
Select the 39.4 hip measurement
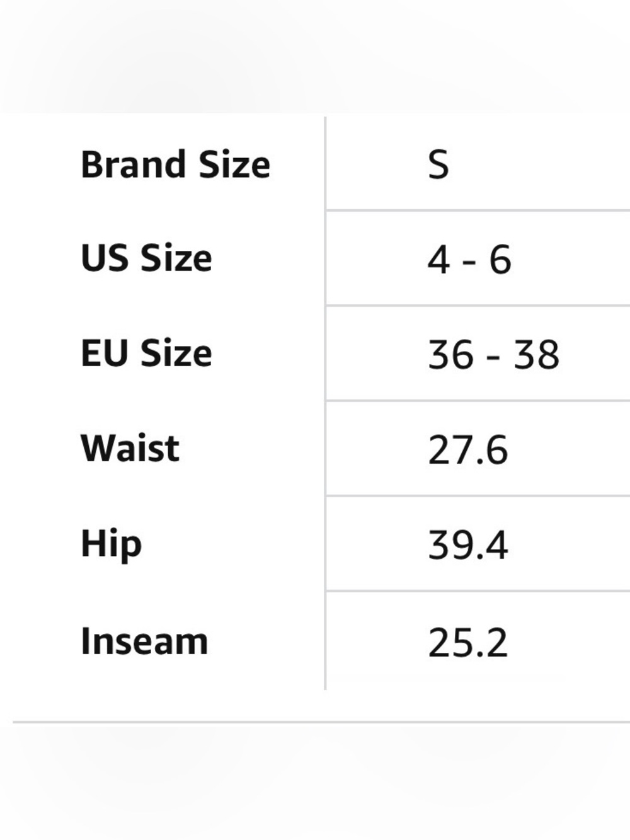(x=467, y=545)
